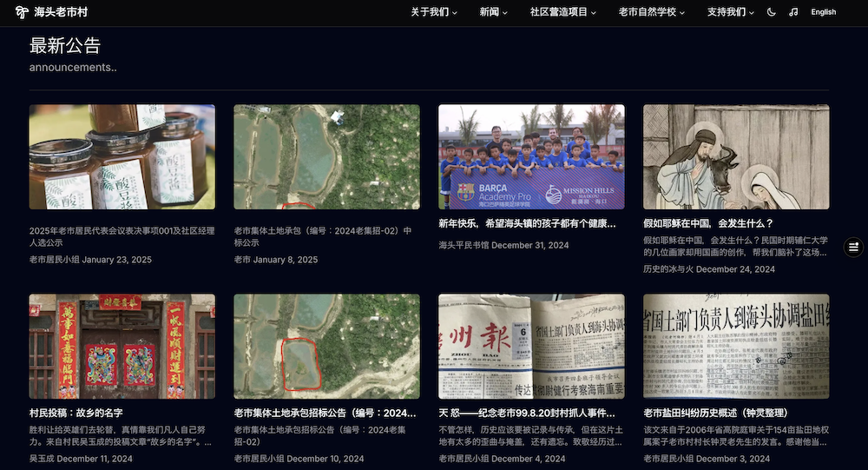
Task: Expand the 老市自然学校 dropdown menu
Action: (x=652, y=12)
